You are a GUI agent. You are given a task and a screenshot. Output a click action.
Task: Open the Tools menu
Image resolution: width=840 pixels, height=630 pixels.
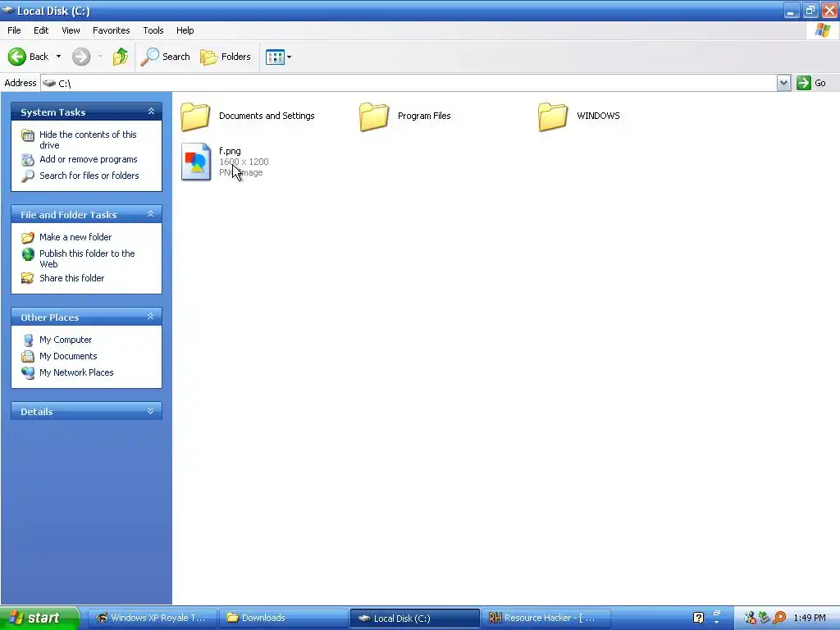pos(153,30)
